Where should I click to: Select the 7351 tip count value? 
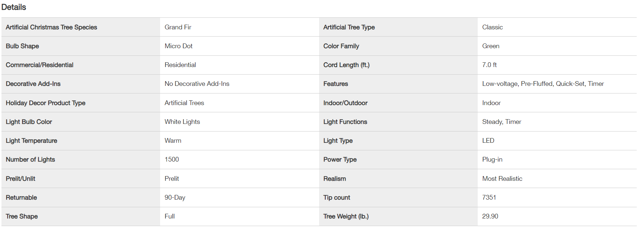coord(489,197)
